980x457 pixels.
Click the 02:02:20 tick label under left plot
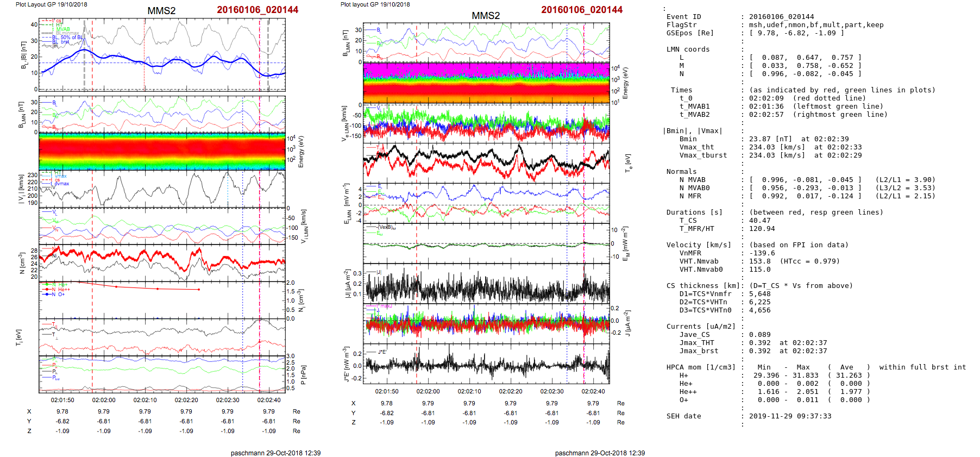click(x=186, y=400)
